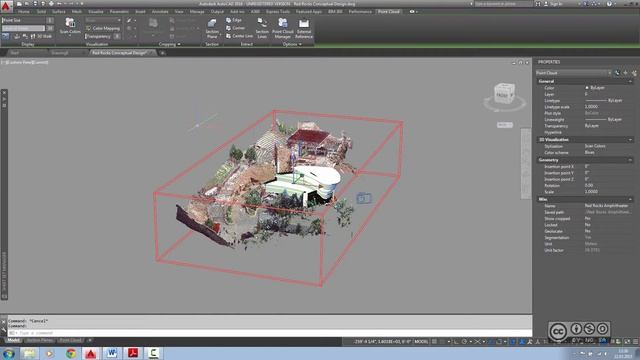Collapse the 3D Visualization properties section
Screen dimensions: 640x360
tap(630, 140)
